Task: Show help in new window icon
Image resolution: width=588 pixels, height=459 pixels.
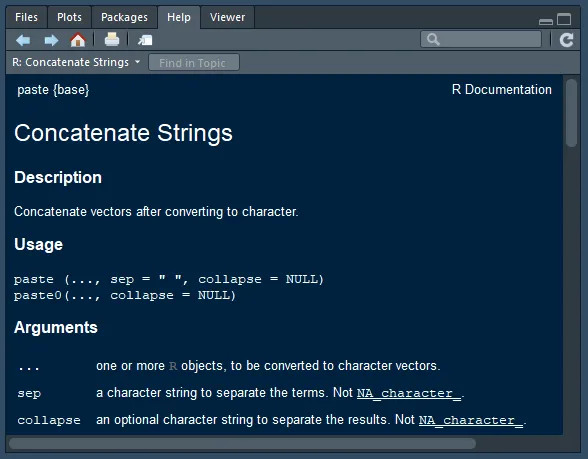Action: (145, 40)
